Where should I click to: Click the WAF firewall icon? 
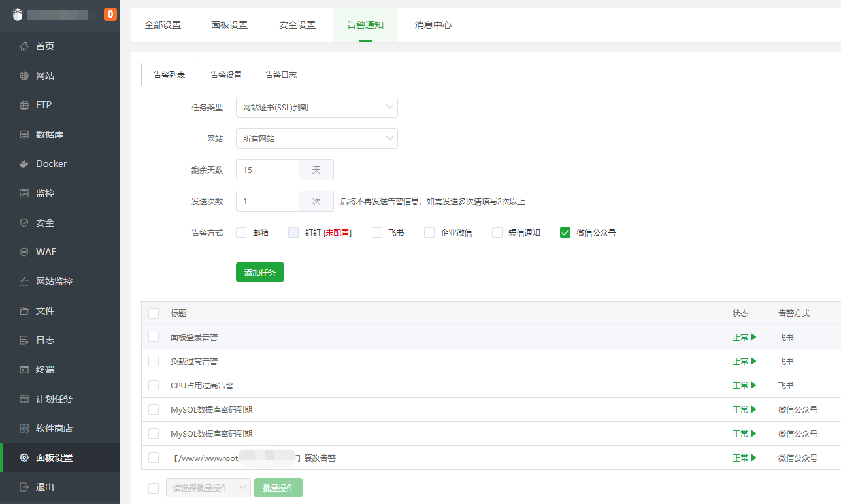24,252
